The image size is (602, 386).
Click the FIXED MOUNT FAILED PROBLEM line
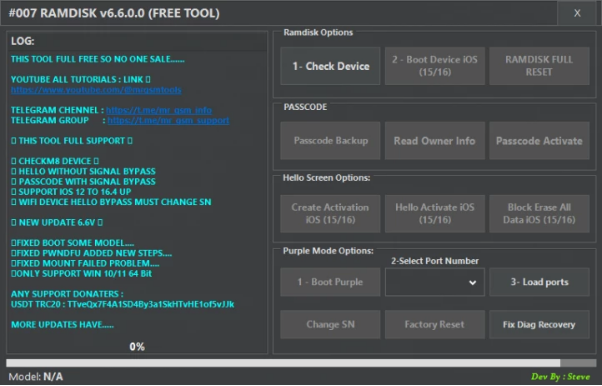coord(85,263)
